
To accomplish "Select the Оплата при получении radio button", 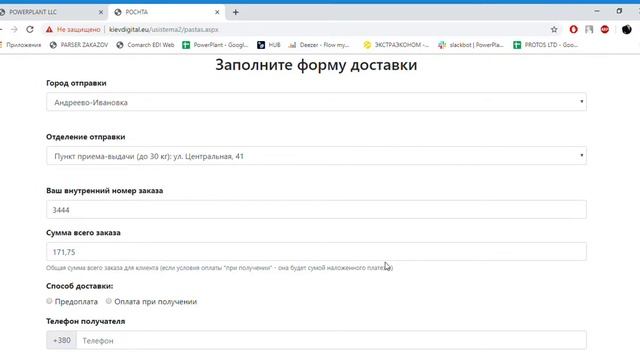I will point(109,301).
